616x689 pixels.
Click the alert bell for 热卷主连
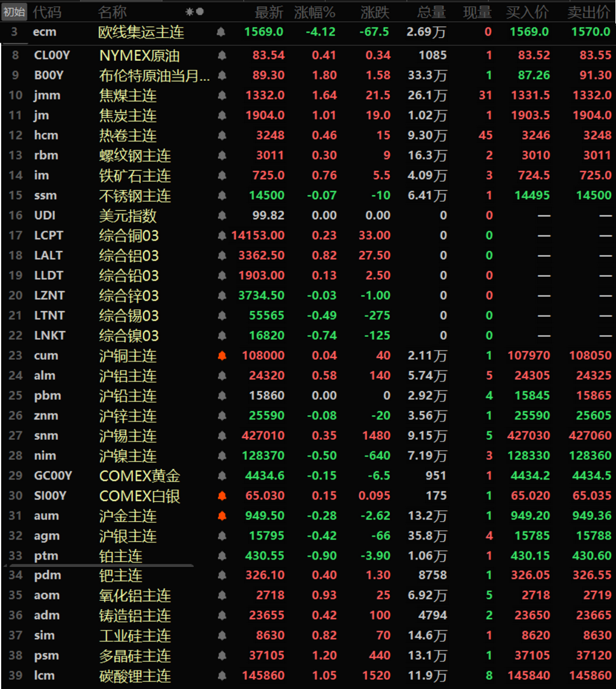pos(223,135)
